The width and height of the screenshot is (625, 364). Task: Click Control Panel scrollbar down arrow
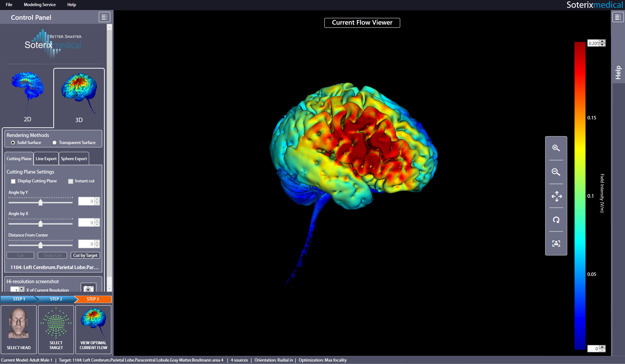pyautogui.click(x=109, y=289)
